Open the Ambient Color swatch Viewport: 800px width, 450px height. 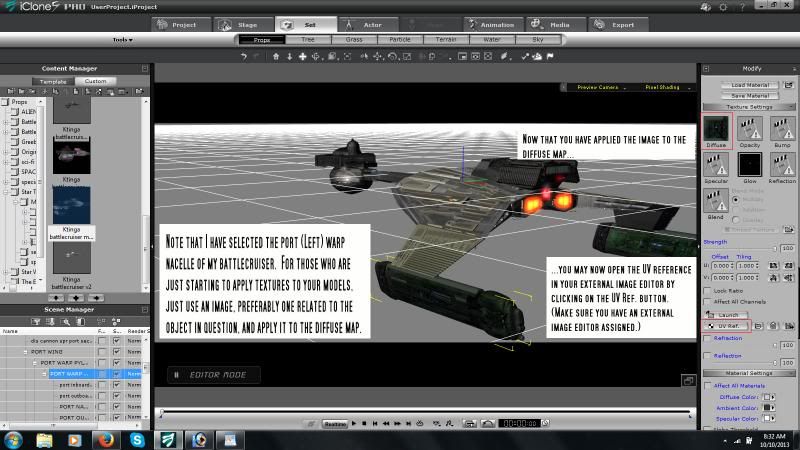pyautogui.click(x=768, y=408)
